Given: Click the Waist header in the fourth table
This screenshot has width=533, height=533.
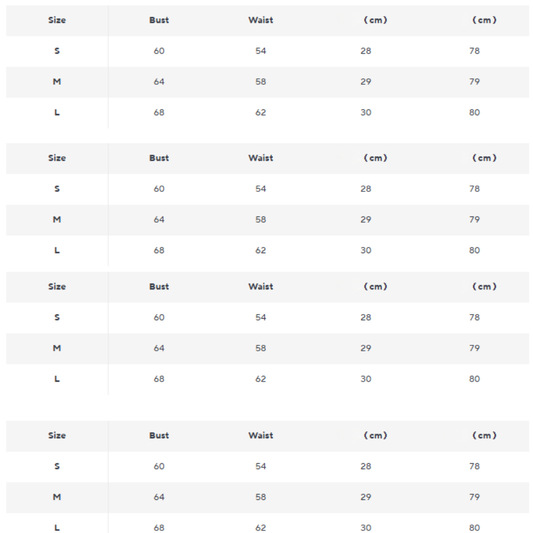Looking at the screenshot, I should 260,435.
